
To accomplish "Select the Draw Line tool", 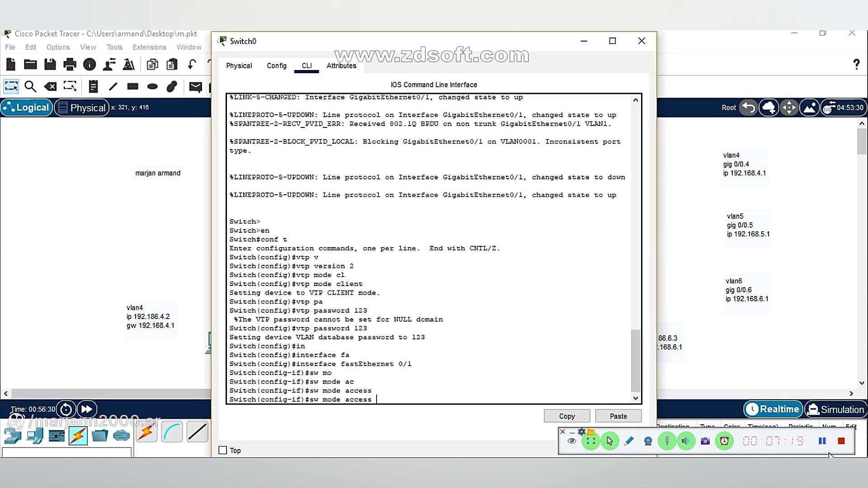I will click(x=113, y=86).
